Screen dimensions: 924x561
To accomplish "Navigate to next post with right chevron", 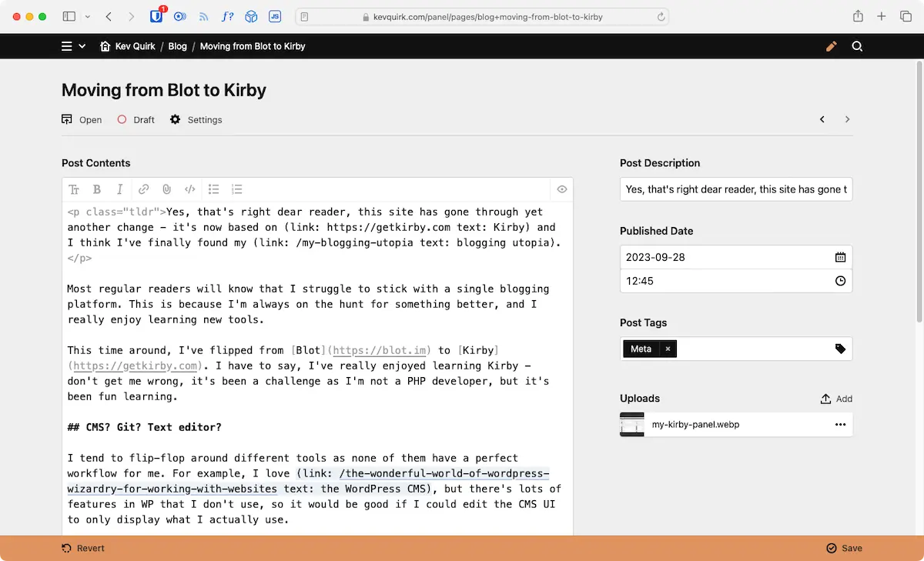I will [x=847, y=119].
